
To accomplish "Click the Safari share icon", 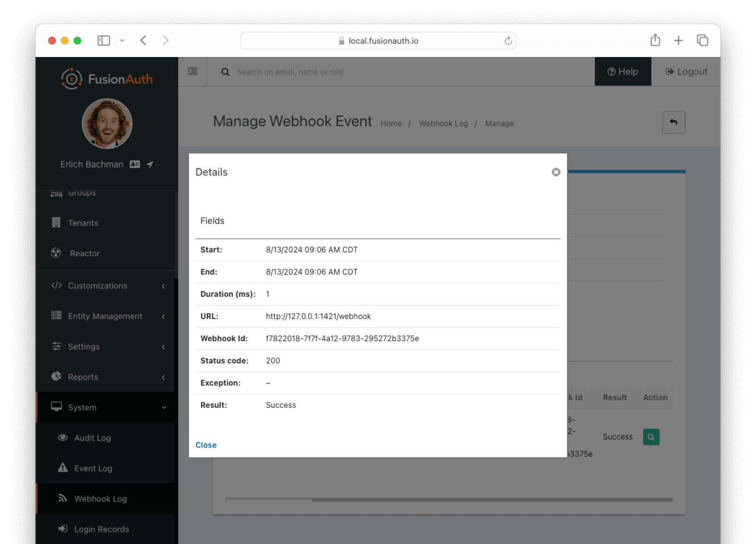I will click(x=655, y=40).
